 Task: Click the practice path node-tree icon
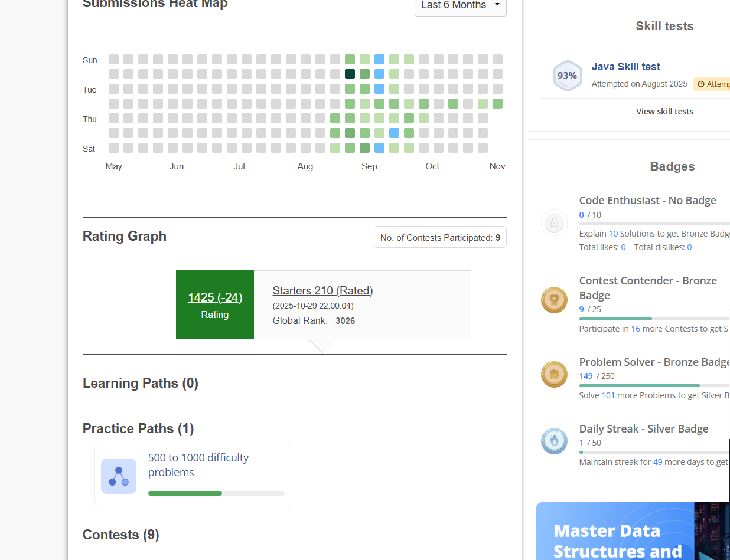(x=119, y=476)
